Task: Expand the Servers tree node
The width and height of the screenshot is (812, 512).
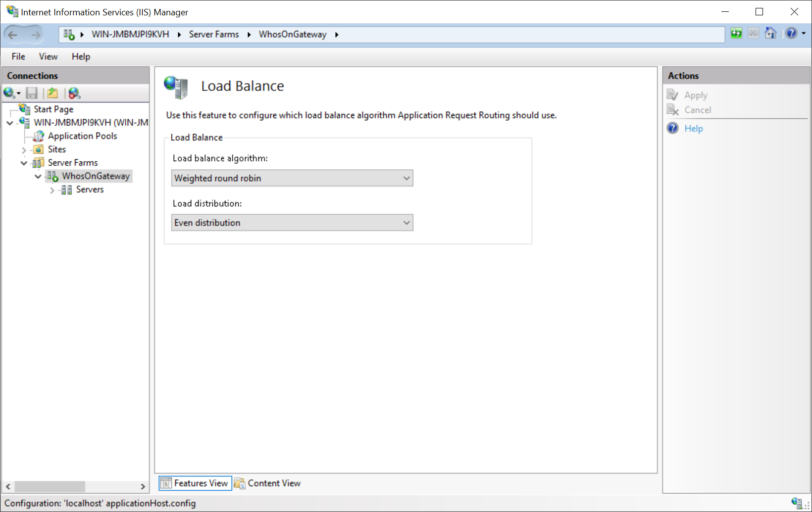Action: (52, 190)
